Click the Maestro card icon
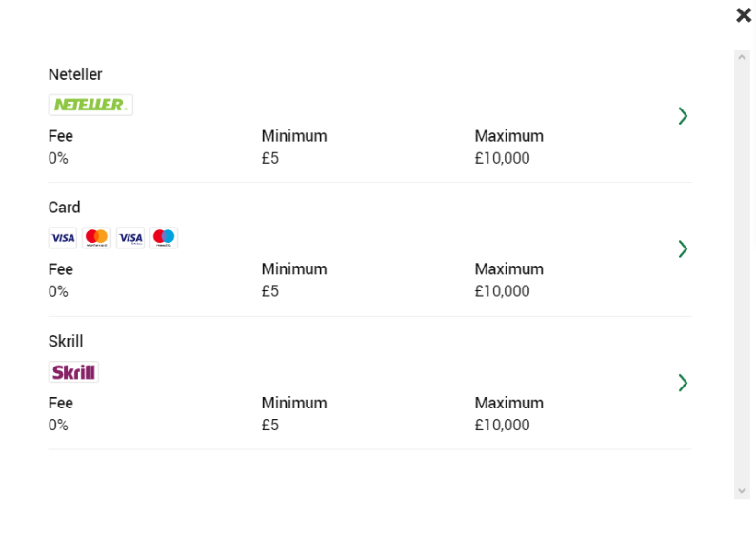 [164, 238]
